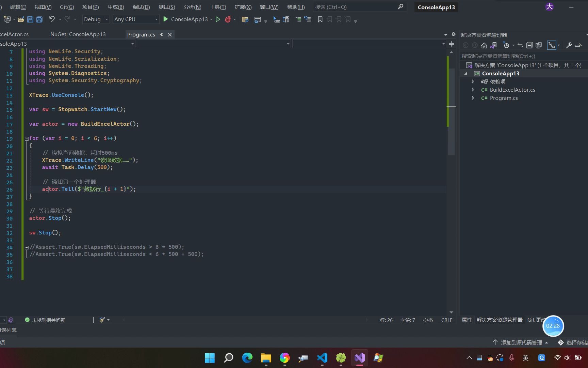Open Windows Start menu on taskbar
Screen dimensions: 588x368
click(x=210, y=358)
